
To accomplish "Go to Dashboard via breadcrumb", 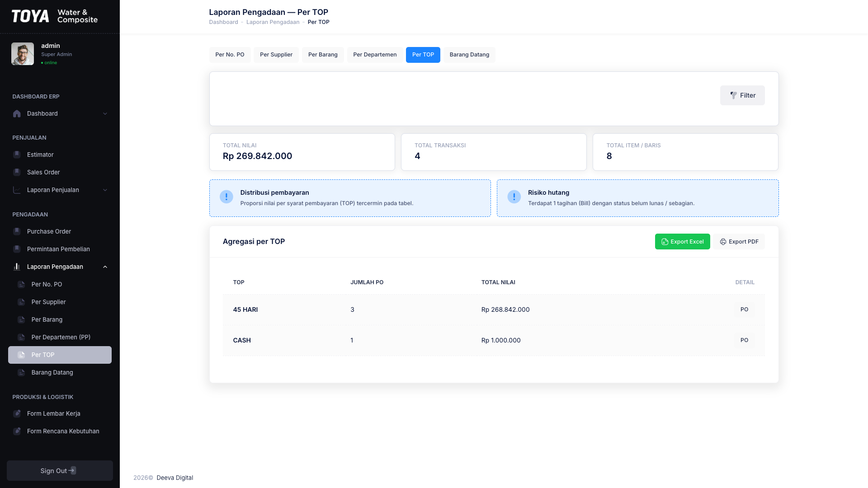I will 223,22.
